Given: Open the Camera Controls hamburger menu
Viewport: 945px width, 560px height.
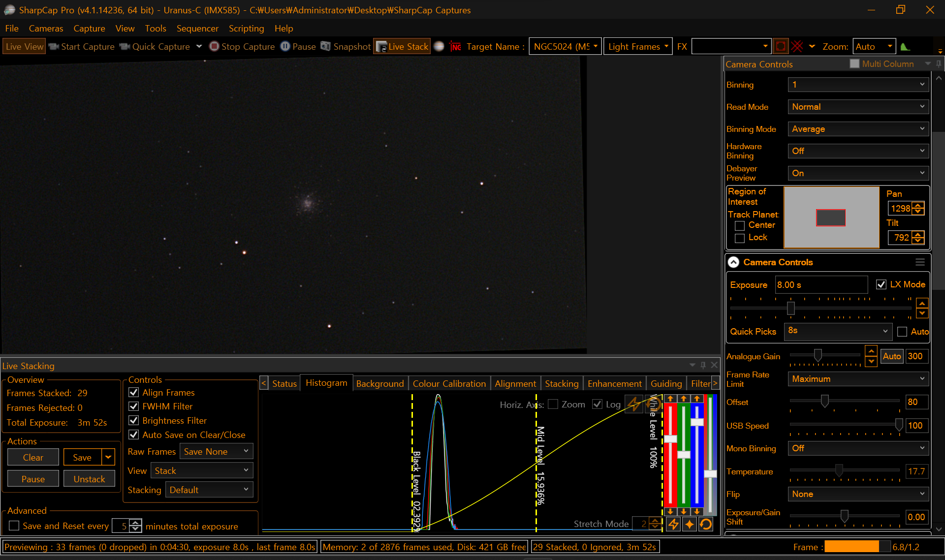Looking at the screenshot, I should click(920, 262).
